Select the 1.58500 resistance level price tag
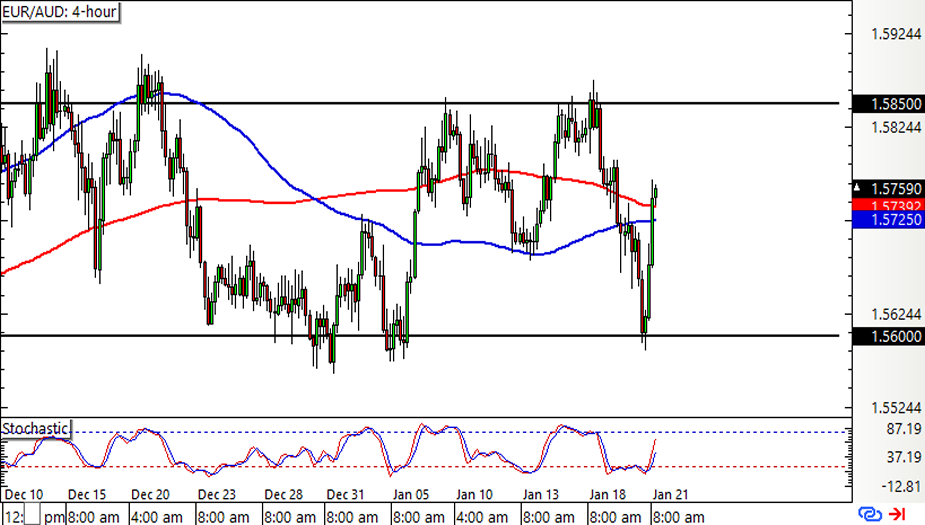This screenshot has height=525, width=925. coord(888,104)
